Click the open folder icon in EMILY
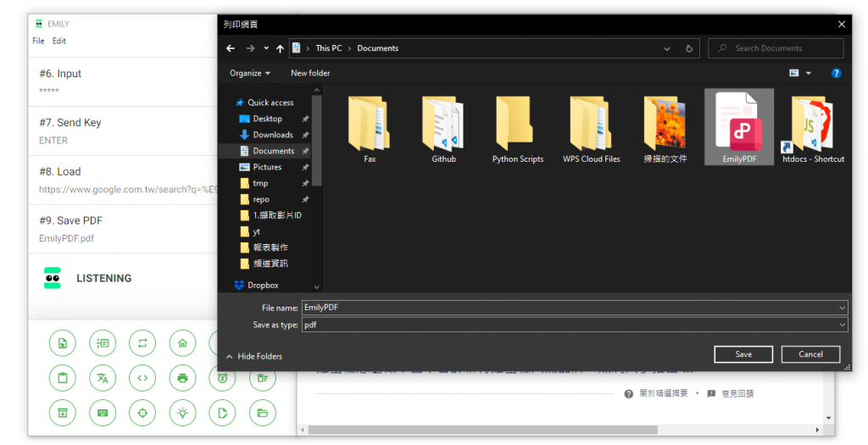 (263, 413)
